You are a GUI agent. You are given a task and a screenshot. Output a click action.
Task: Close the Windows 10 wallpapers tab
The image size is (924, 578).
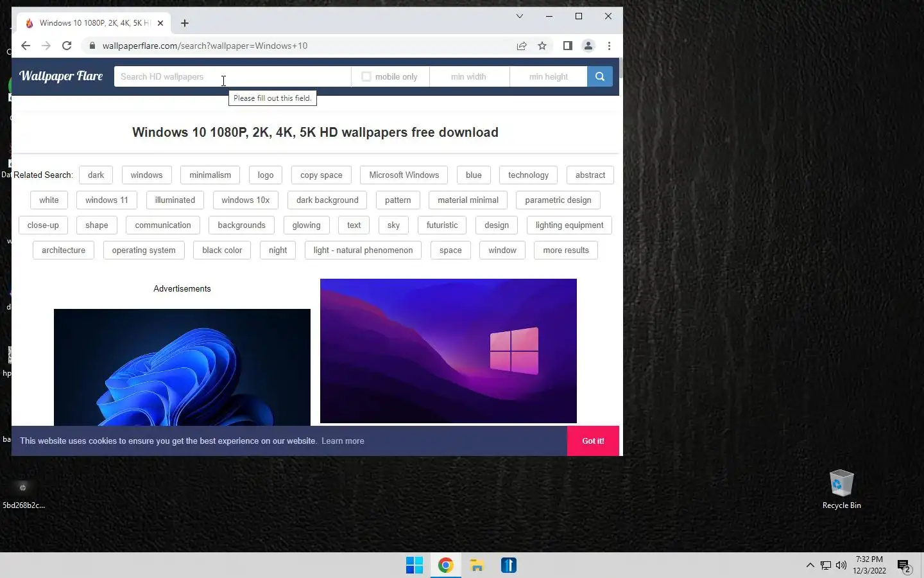160,23
